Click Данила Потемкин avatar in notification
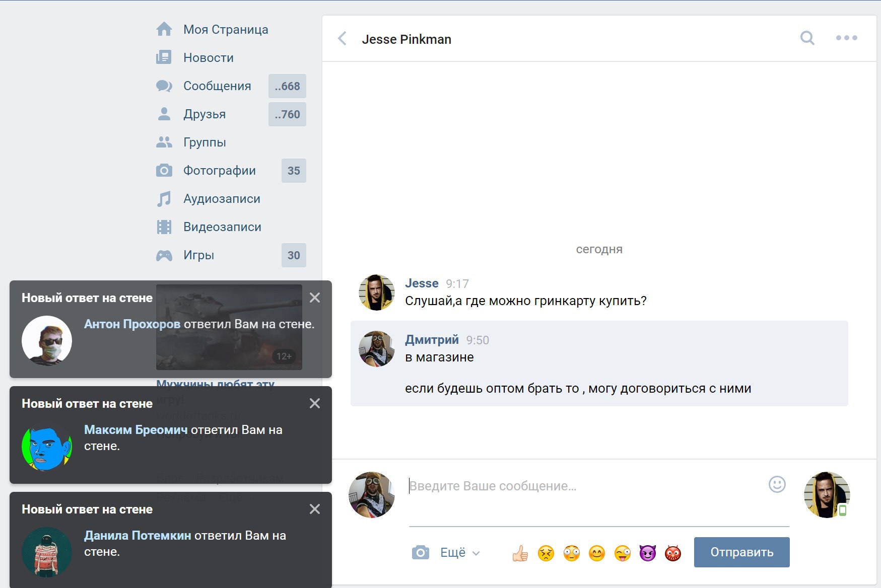 (47, 552)
